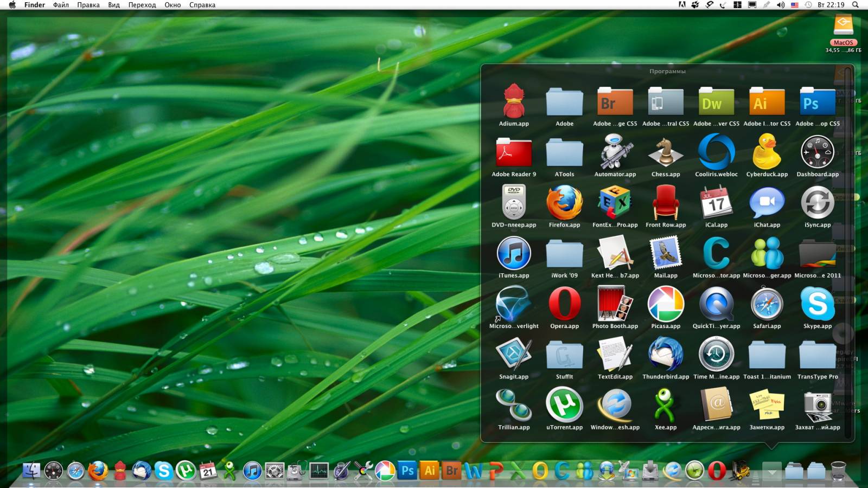This screenshot has height=488, width=868.
Task: Open the Adobe Illustrator CS5 folder in the stack
Action: point(767,101)
